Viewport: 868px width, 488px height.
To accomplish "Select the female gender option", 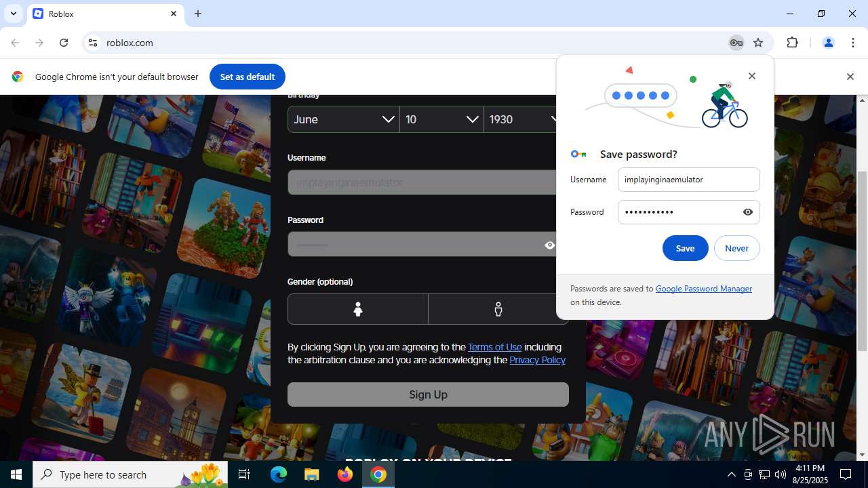I will point(358,309).
